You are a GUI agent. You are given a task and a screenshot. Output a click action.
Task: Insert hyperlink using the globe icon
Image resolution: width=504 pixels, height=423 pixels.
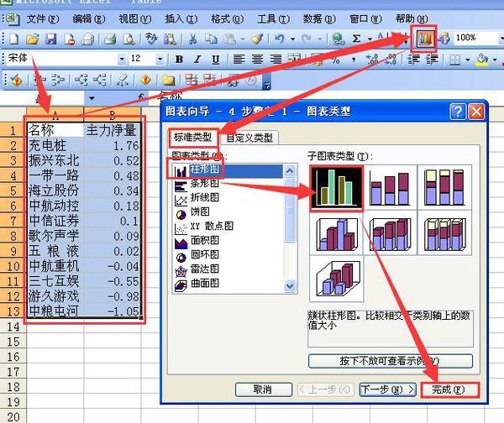click(x=339, y=39)
